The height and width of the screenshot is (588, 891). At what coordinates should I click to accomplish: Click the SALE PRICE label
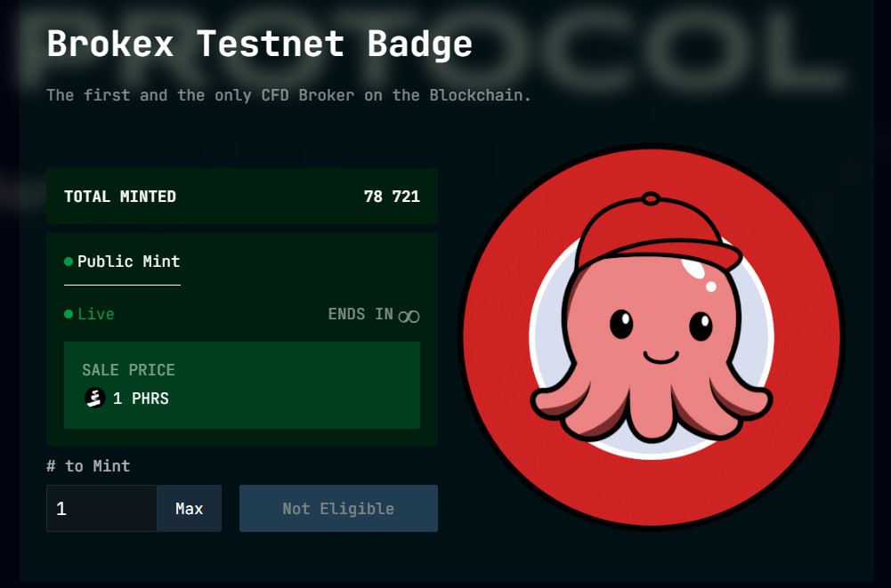pos(128,370)
